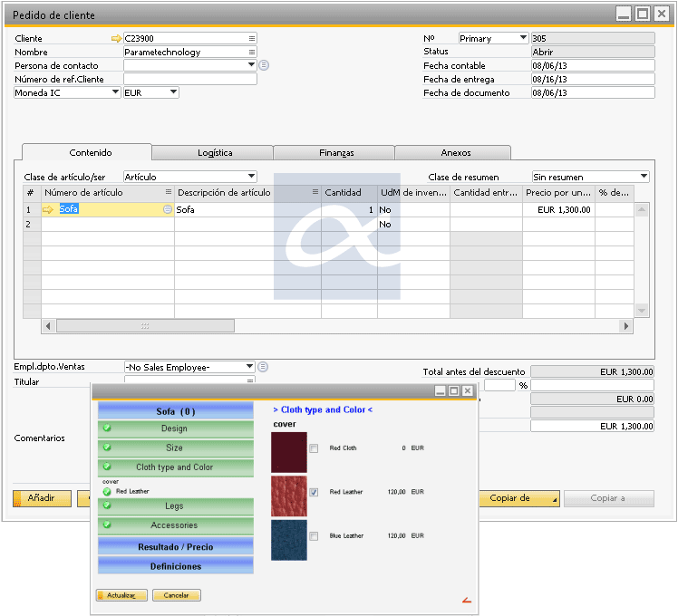Viewport: 678px width, 616px height.
Task: Click the discount percent input field
Action: click(x=499, y=385)
